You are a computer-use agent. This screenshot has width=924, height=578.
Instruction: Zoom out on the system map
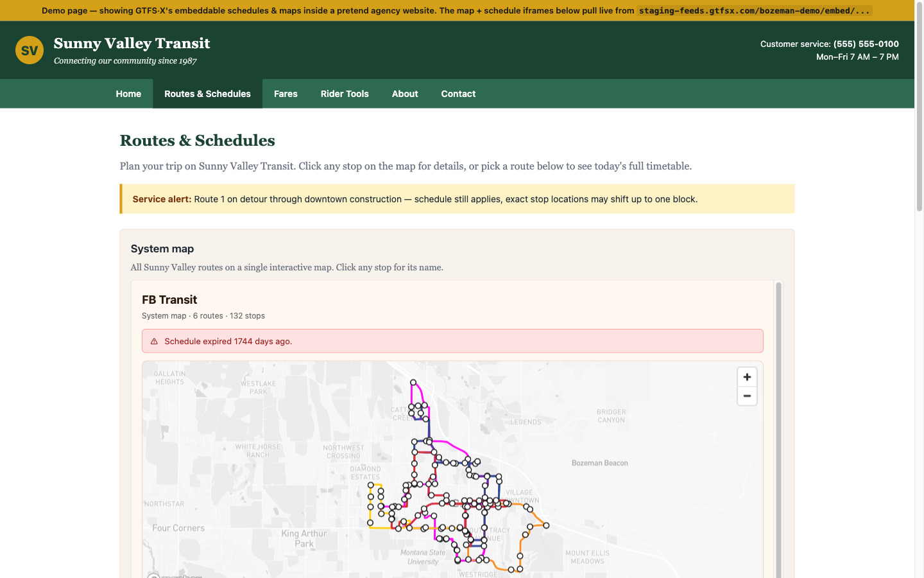coord(747,396)
